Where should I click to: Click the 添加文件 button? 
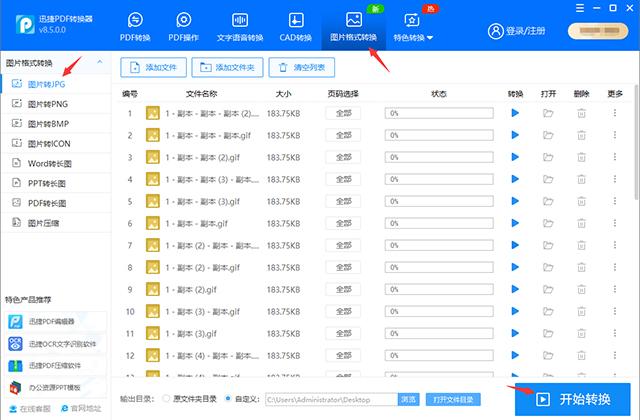tap(153, 67)
